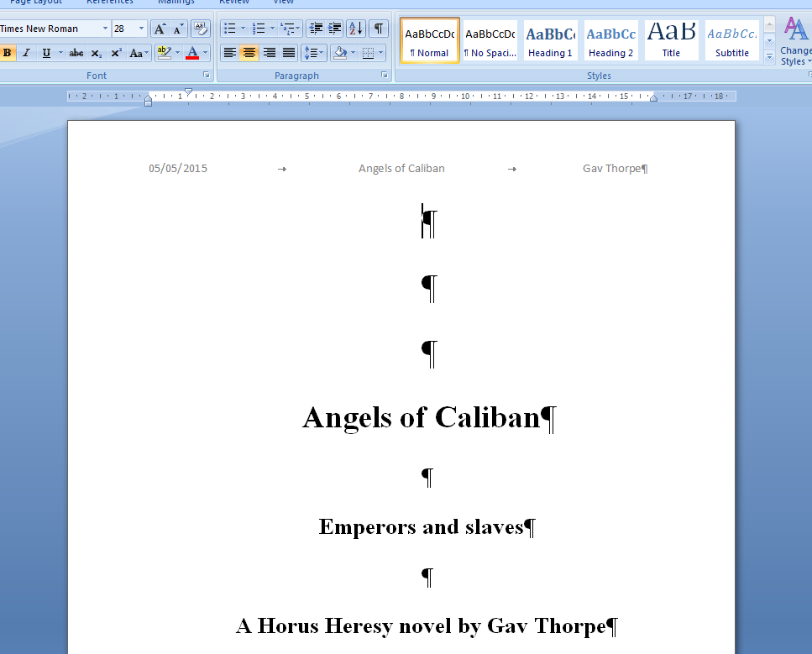Viewport: 812px width, 654px height.
Task: Sort text with the A-Z icon
Action: (x=355, y=29)
